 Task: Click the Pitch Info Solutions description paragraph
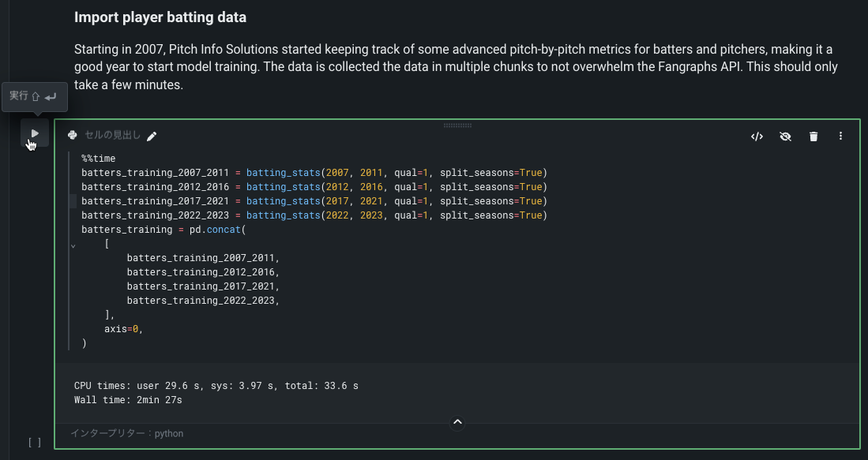[456, 67]
